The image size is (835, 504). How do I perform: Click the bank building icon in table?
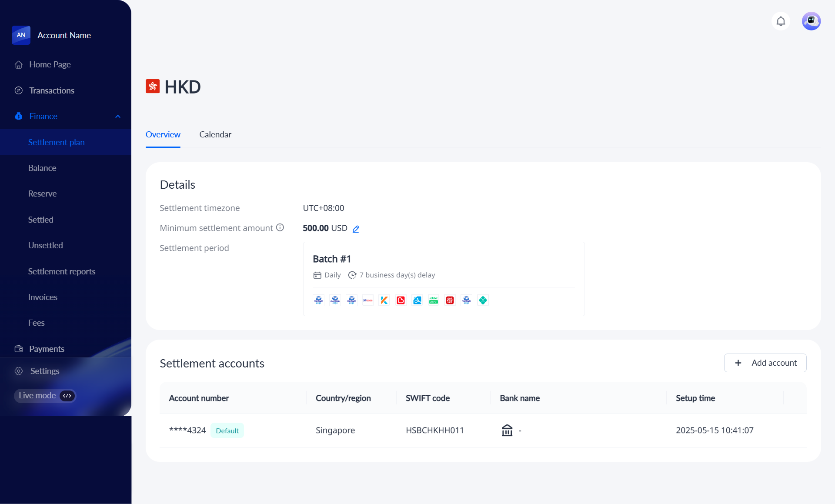507,431
